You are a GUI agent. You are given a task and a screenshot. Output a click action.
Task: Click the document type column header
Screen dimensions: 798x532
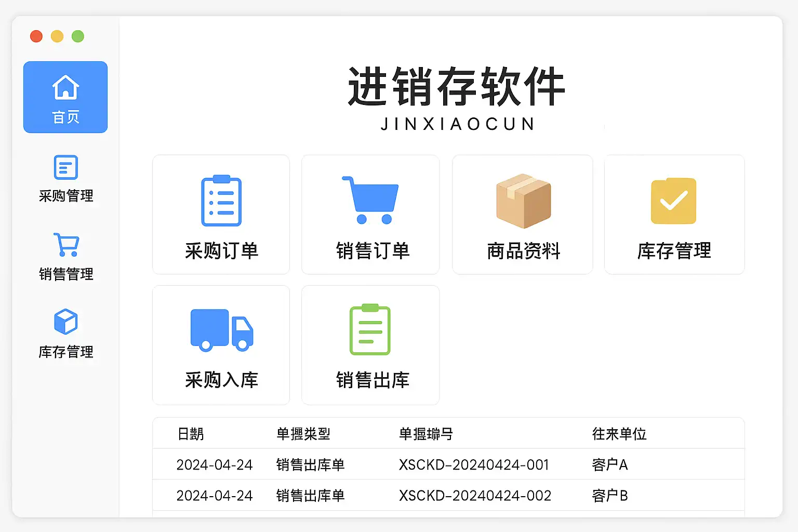coord(303,434)
